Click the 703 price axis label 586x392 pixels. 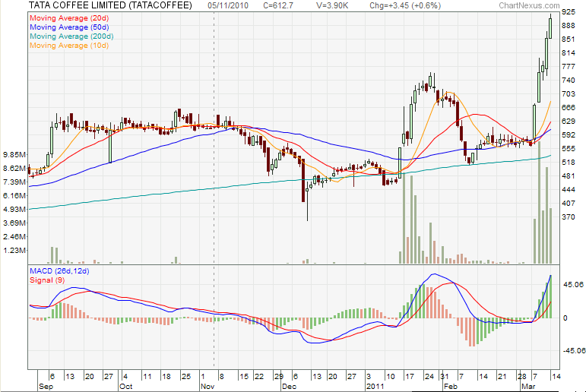tap(568, 93)
